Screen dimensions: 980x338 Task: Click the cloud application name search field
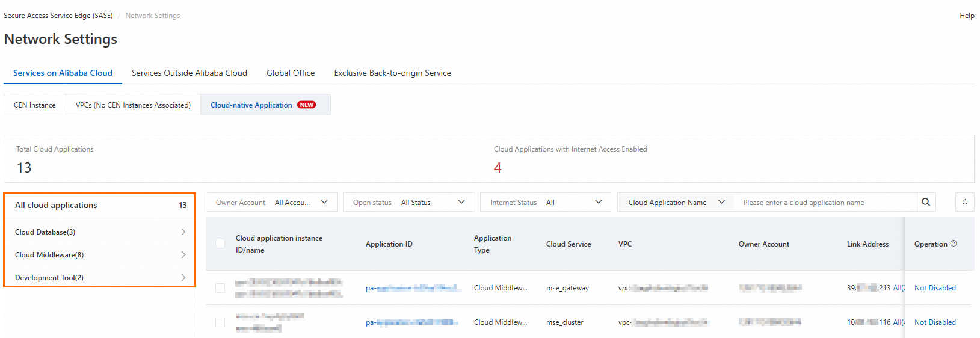pyautogui.click(x=824, y=203)
